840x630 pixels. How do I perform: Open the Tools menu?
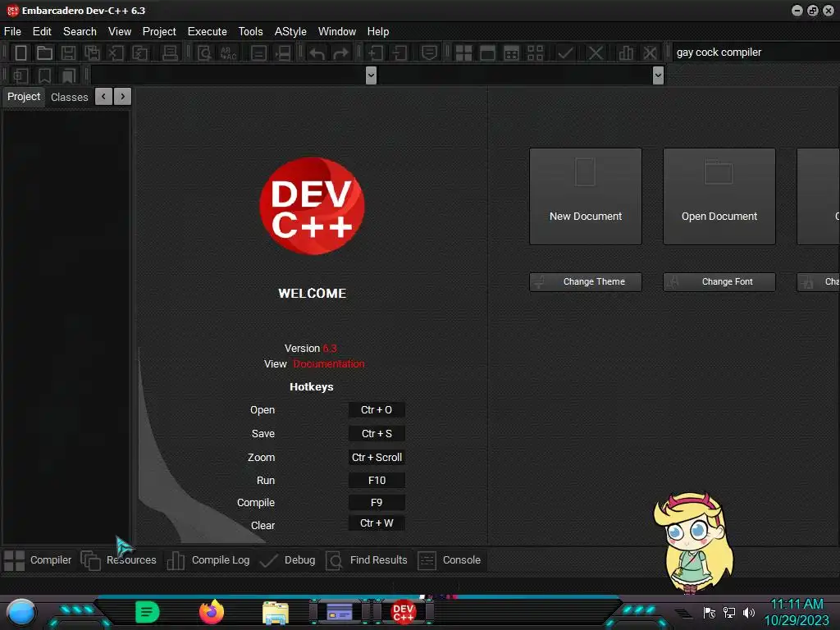pos(251,32)
